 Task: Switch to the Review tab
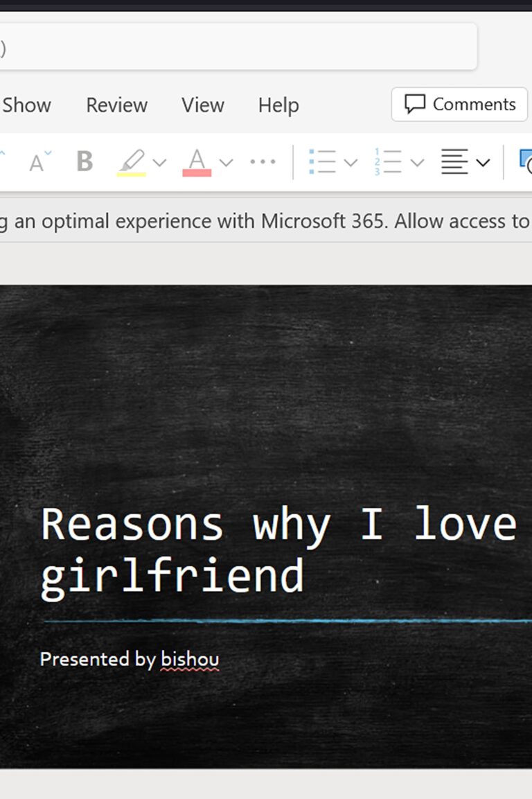[116, 105]
